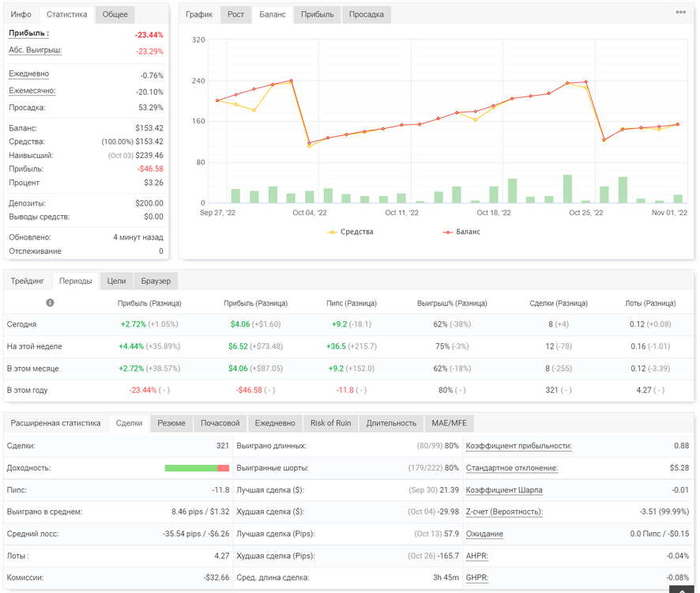The image size is (700, 593).
Task: Switch to the Трейдинг tab
Action: pos(28,281)
